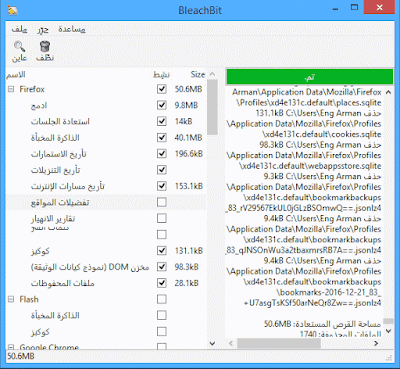The height and width of the screenshot is (369, 400).
Task: Uncheck Firefox الذاكرة المخبأة 40.1MB checkbox
Action: pyautogui.click(x=162, y=138)
